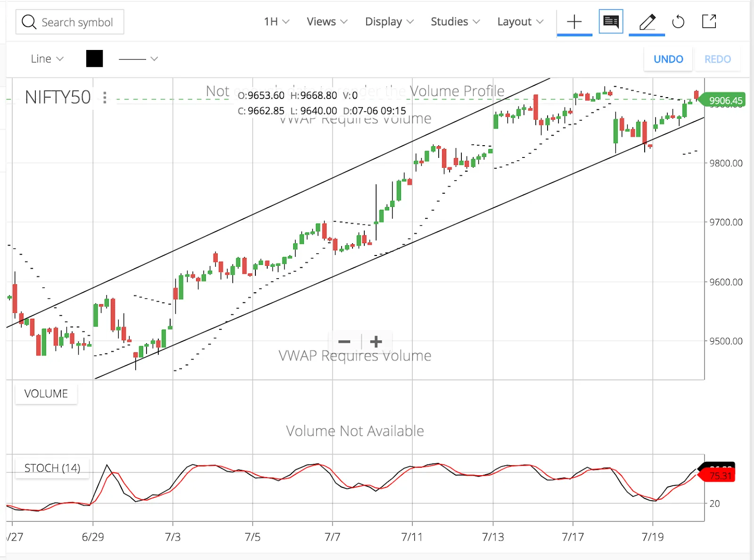Click the UNDO button
Screen dimensions: 754x560
[668, 59]
